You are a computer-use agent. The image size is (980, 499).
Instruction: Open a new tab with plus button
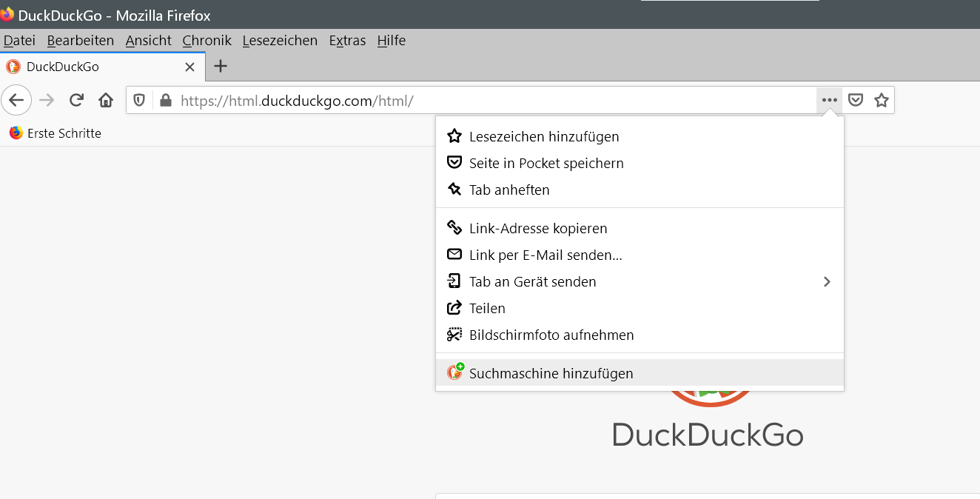click(220, 66)
